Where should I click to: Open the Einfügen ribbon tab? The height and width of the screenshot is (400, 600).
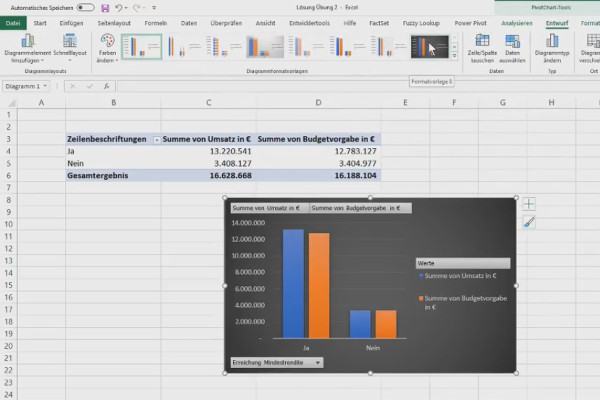coord(71,23)
